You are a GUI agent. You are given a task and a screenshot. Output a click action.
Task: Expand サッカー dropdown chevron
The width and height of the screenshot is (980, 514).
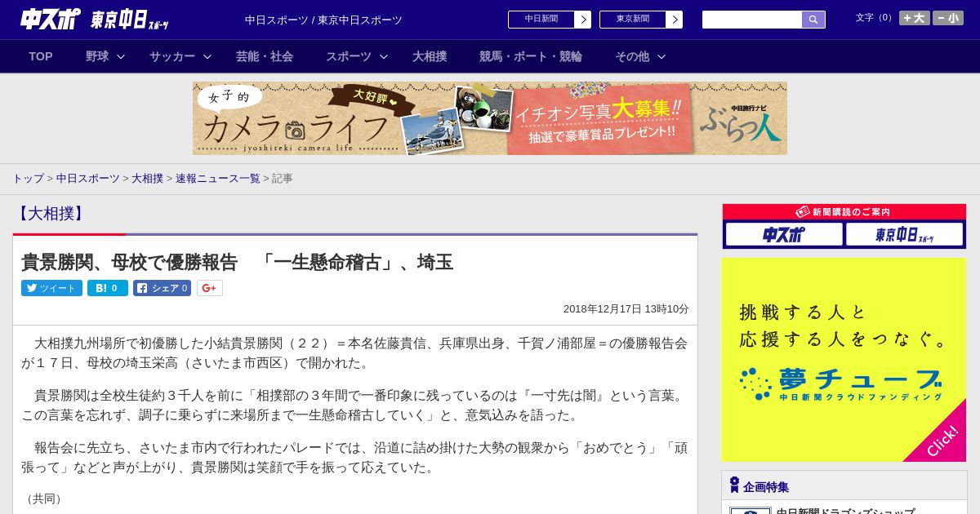click(x=207, y=56)
